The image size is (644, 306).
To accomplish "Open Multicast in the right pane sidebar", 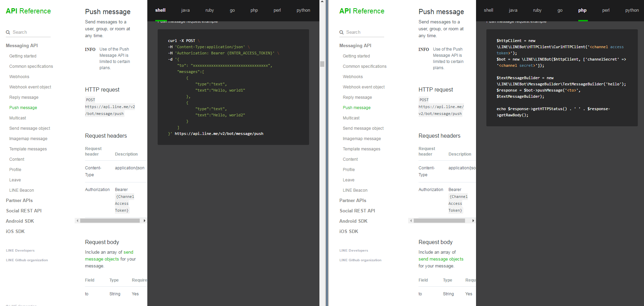I will 351,118.
